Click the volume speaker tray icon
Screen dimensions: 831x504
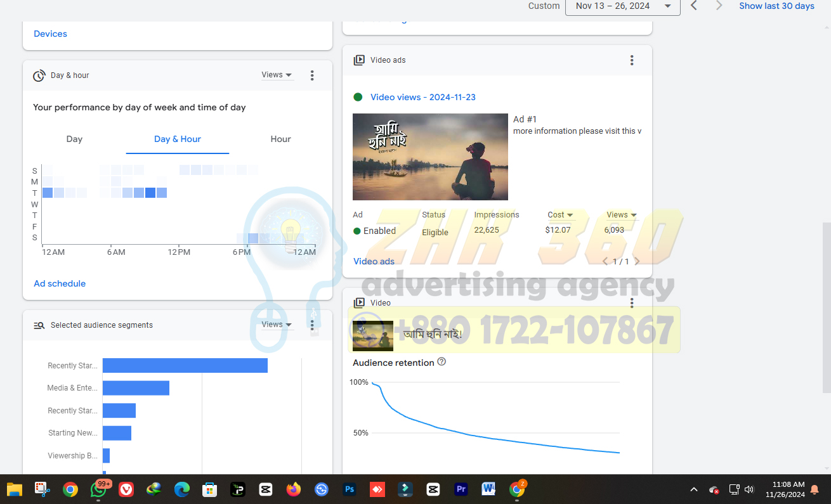(x=749, y=489)
